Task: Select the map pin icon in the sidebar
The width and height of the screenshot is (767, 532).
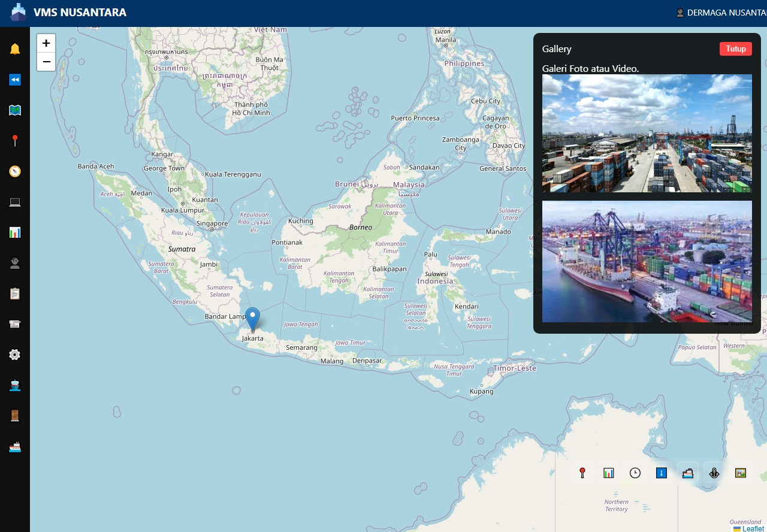Action: coord(14,140)
